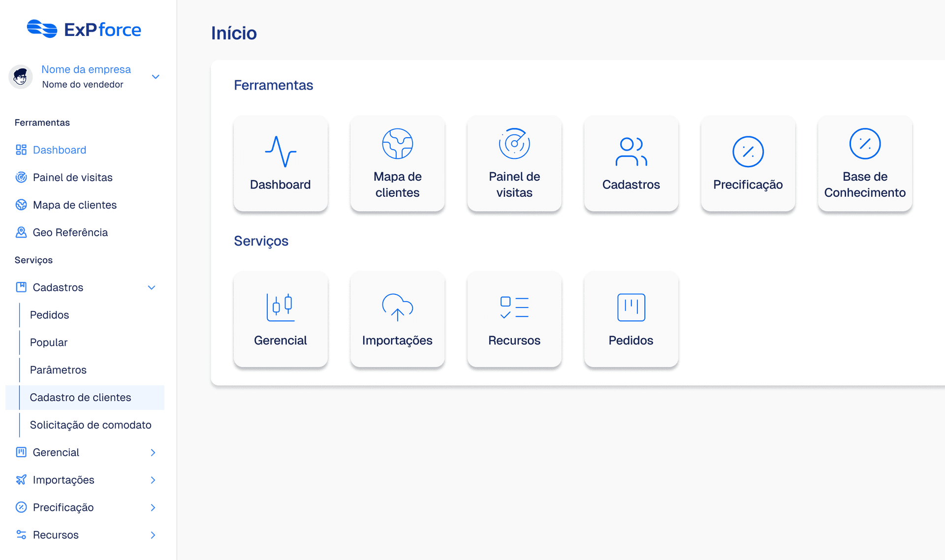Click the Dashboard grid icon in sidebar

21,150
